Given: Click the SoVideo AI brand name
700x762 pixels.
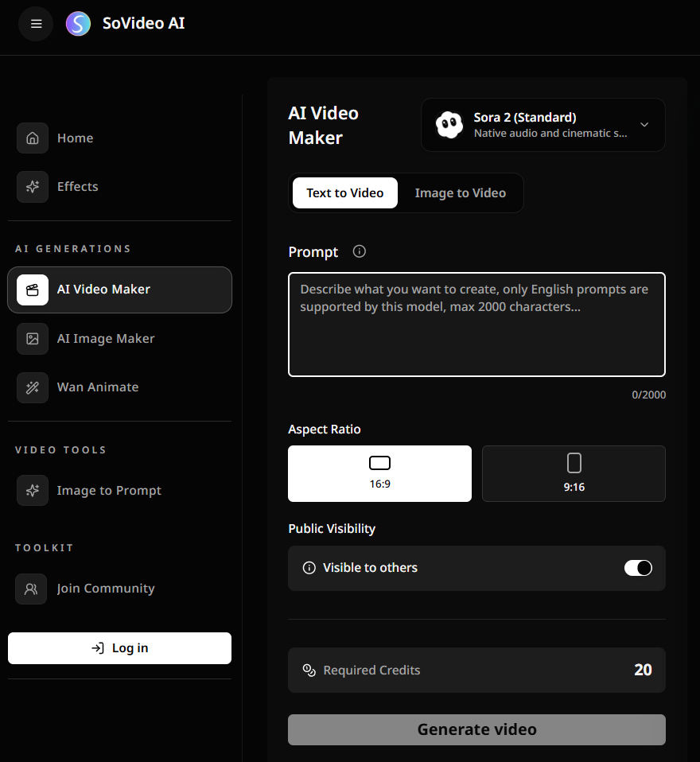Looking at the screenshot, I should tap(143, 23).
